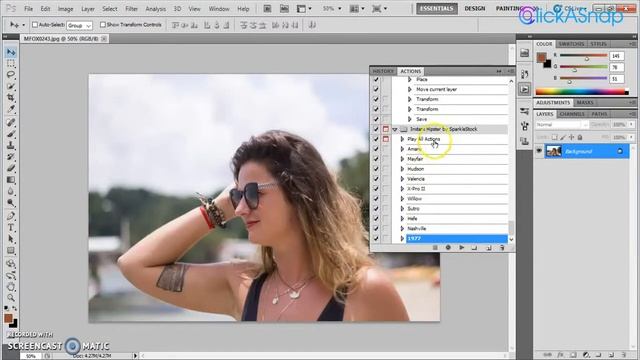This screenshot has width=640, height=360.
Task: Toggle checkmark for Mayfair action
Action: click(x=376, y=159)
